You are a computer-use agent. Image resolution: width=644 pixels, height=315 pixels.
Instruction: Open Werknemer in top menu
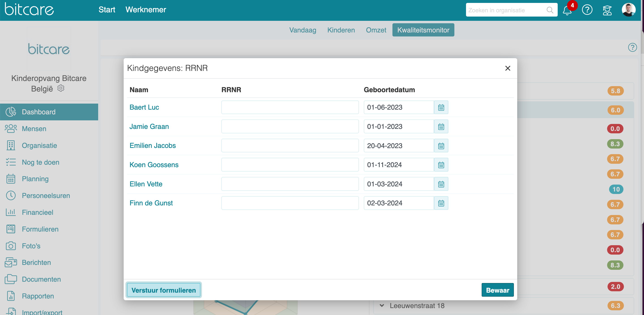tap(146, 9)
